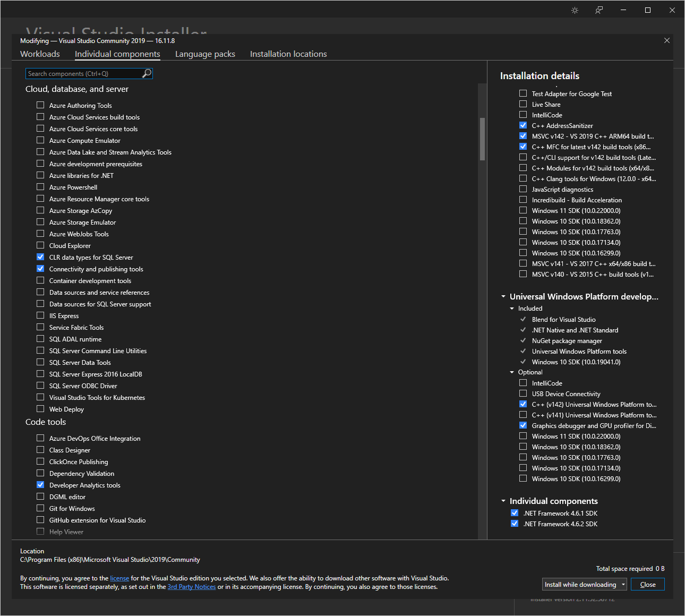
Task: Click the 'Code tools' section heading
Action: 46,422
